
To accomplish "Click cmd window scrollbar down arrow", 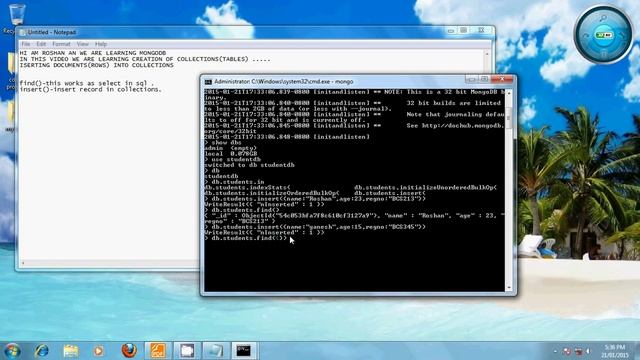I will tap(509, 288).
